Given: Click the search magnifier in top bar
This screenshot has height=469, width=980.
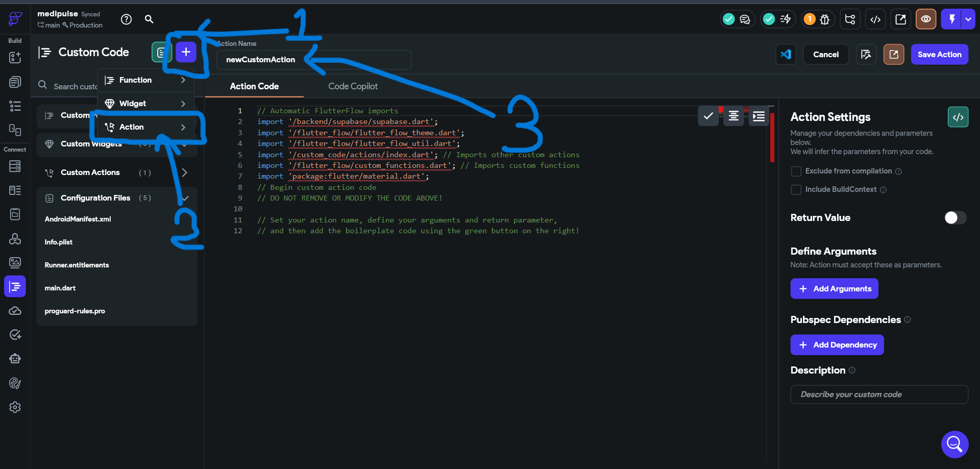Looking at the screenshot, I should [x=149, y=19].
